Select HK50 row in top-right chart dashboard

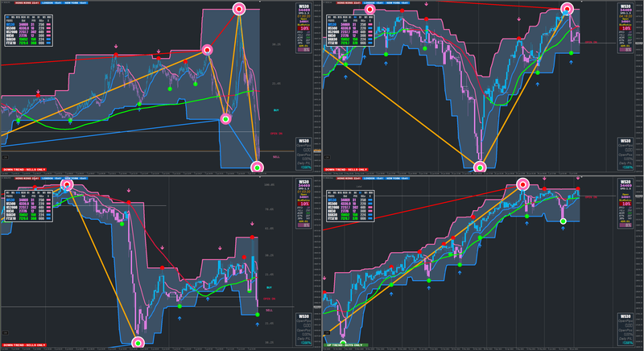click(350, 35)
